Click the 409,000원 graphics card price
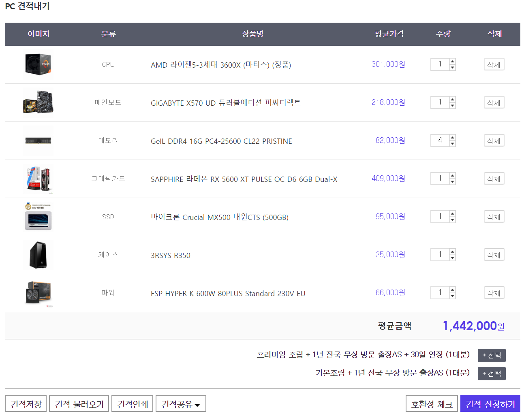Viewport: 524px width, 420px height. click(388, 179)
